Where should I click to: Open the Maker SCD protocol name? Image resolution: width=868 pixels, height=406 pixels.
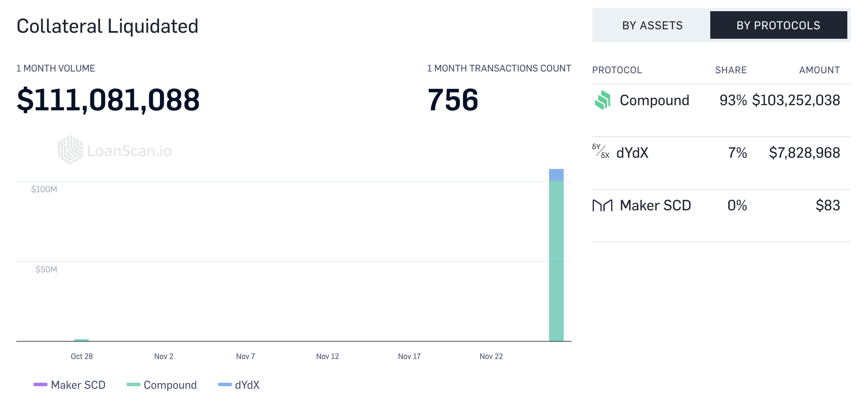[x=655, y=206]
